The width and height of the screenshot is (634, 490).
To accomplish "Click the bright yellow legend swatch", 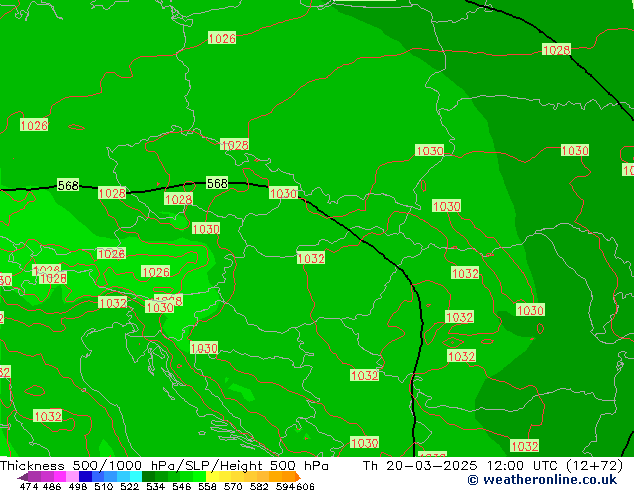I will [212, 477].
